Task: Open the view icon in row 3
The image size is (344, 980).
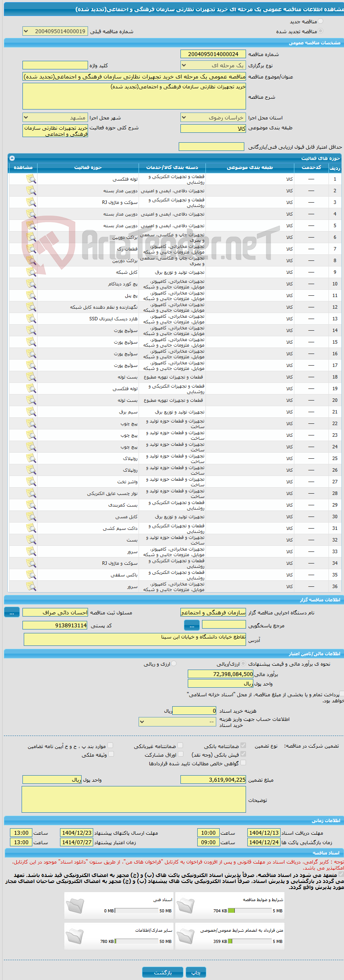Action: point(31,202)
